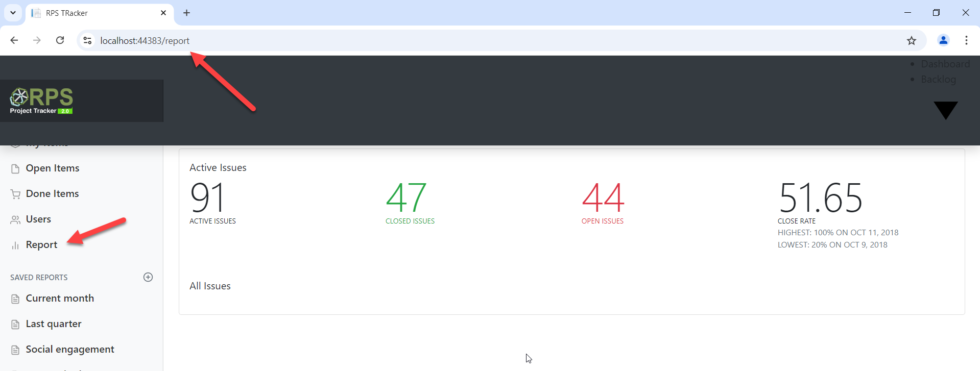980x371 pixels.
Task: Bookmark this page with the star icon
Action: point(912,41)
